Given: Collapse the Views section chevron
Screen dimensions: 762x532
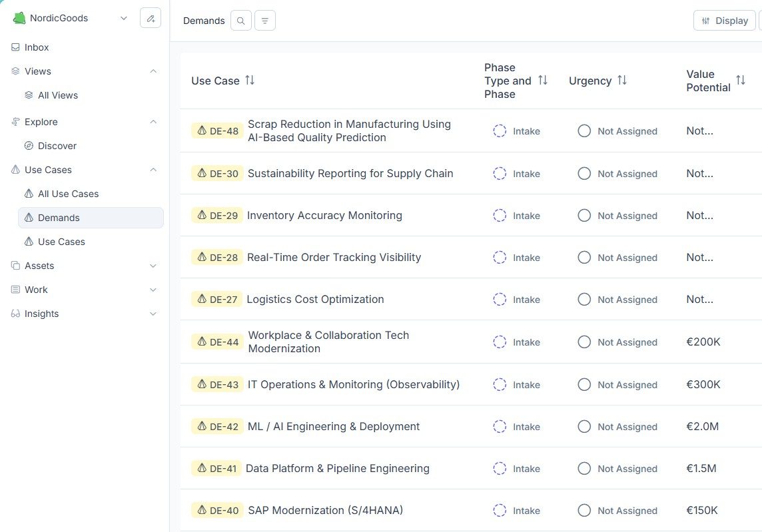Looking at the screenshot, I should (x=153, y=71).
